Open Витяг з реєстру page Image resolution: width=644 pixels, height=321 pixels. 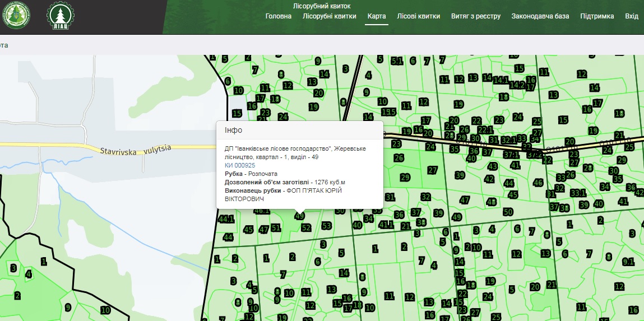coord(475,16)
